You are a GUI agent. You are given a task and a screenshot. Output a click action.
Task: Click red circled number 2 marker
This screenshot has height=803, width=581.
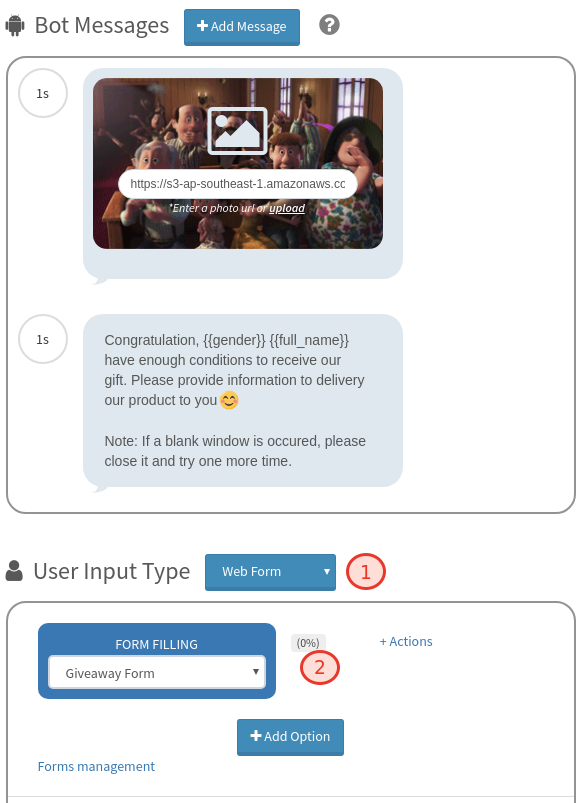point(319,667)
